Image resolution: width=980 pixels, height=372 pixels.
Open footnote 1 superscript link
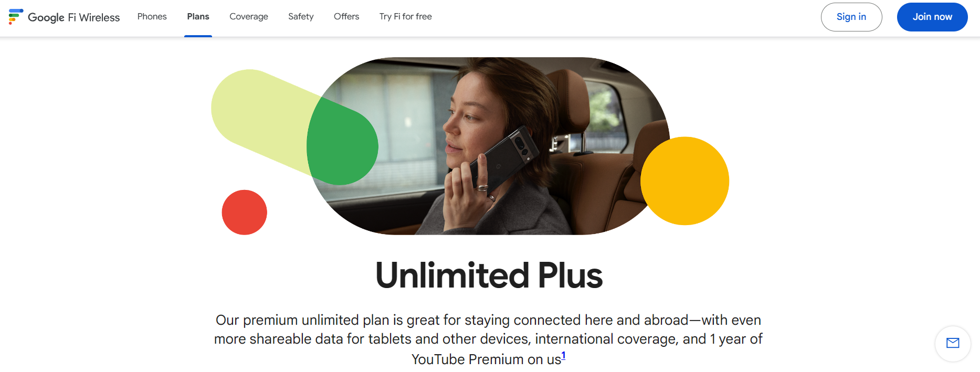coord(564,355)
